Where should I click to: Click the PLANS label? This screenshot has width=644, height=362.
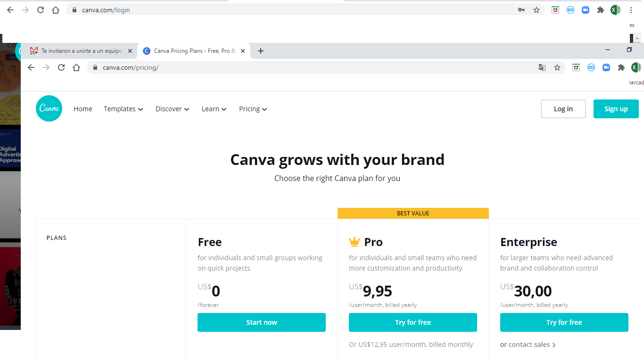pyautogui.click(x=57, y=238)
